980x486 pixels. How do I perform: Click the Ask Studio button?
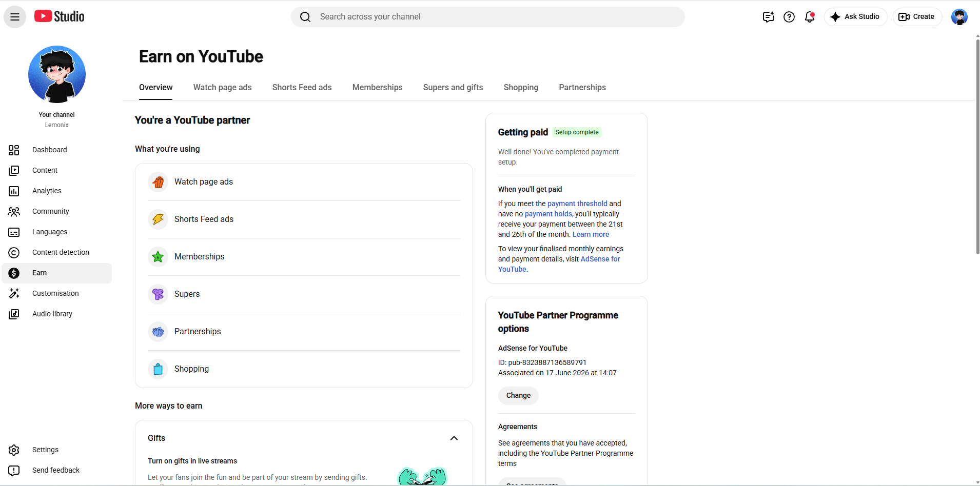(855, 17)
